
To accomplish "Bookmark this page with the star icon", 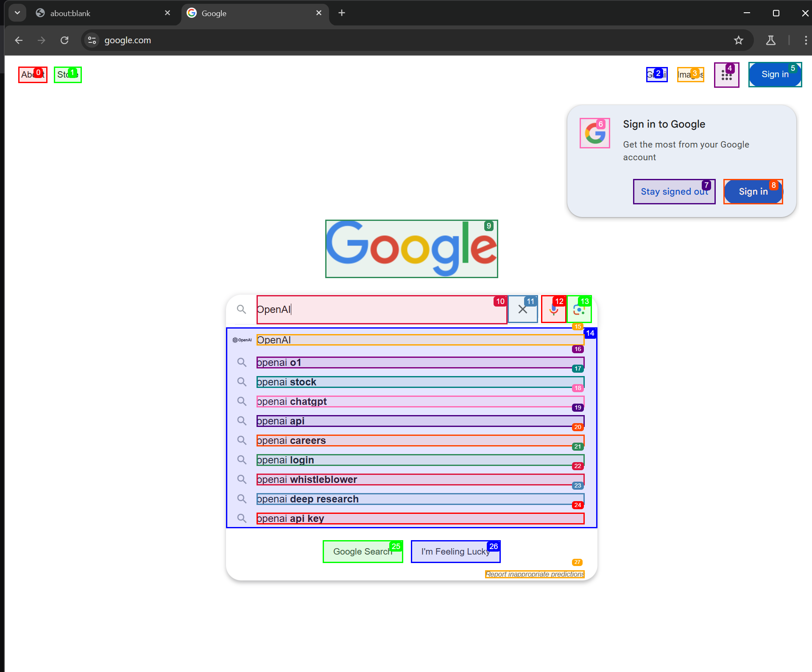I will coord(739,40).
